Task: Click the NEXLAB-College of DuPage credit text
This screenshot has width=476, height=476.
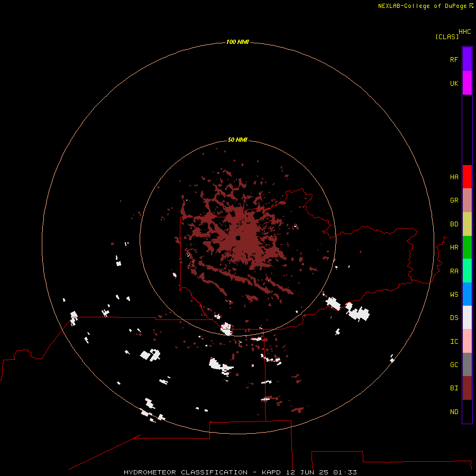Action: pyautogui.click(x=422, y=6)
